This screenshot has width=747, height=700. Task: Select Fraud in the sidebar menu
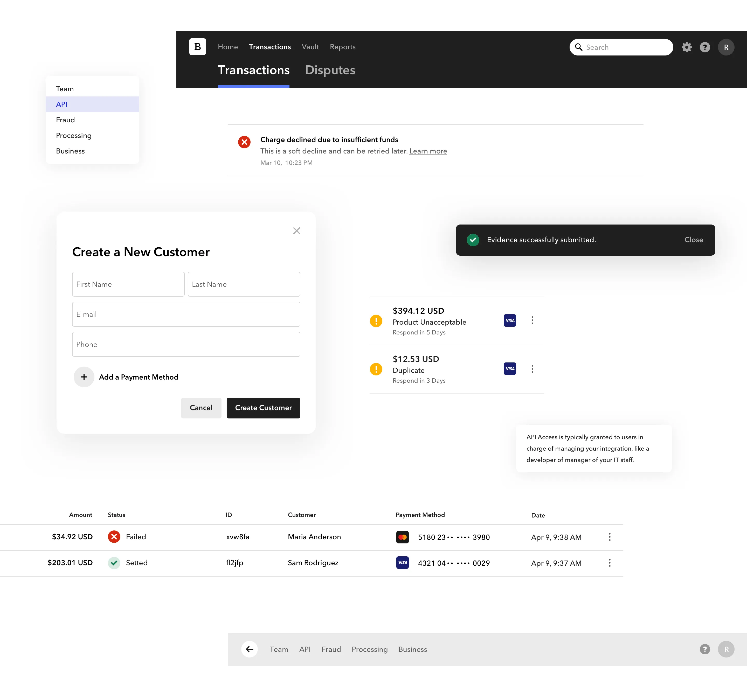(65, 120)
